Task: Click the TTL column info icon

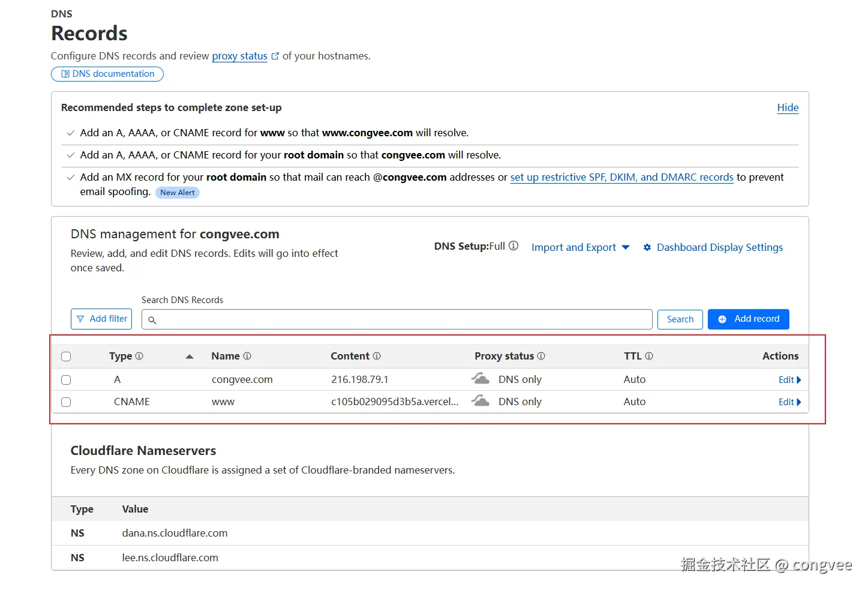Action: click(649, 356)
